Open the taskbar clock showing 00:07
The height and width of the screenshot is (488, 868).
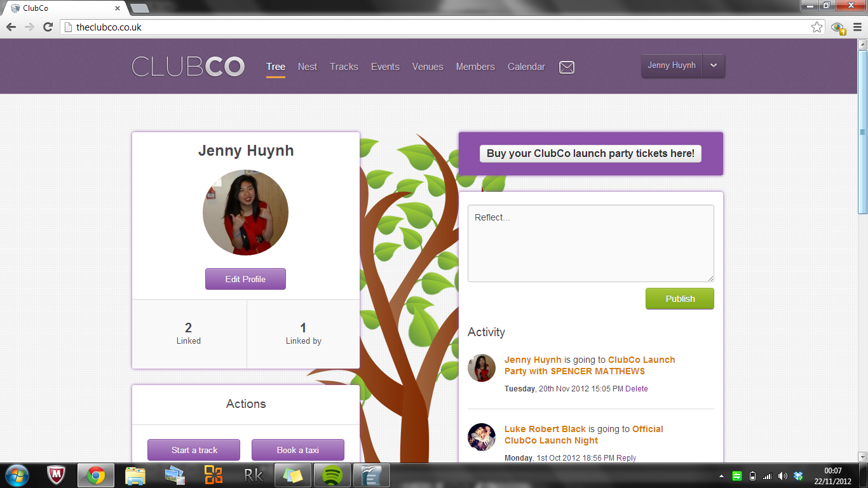coord(832,476)
